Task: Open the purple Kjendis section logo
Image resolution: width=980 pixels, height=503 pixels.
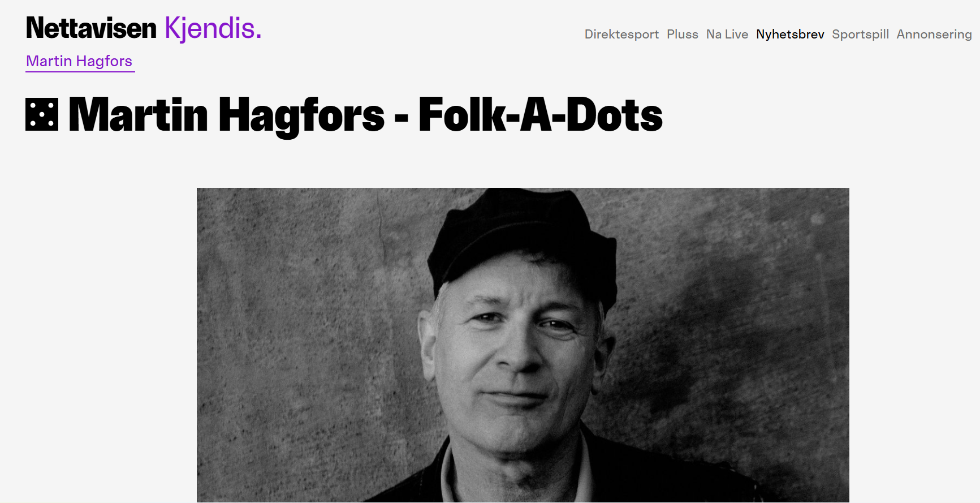Action: pos(213,28)
